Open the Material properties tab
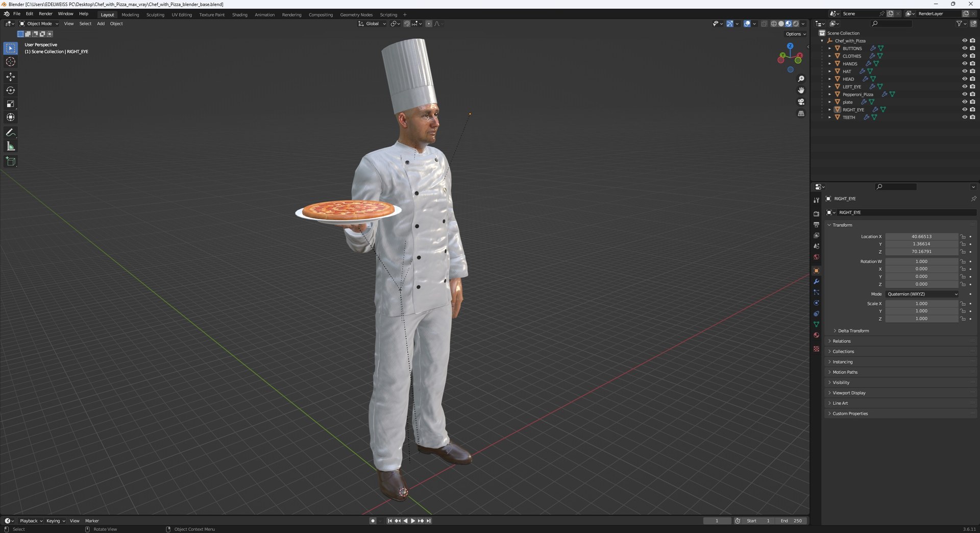The width and height of the screenshot is (980, 533). [x=816, y=335]
